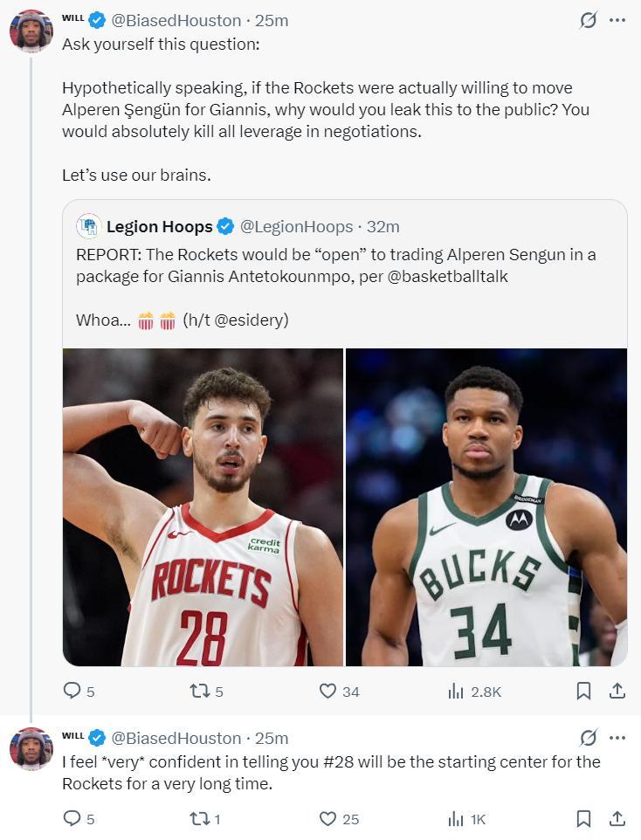Share the second tweet
This screenshot has width=641, height=840.
[x=617, y=818]
